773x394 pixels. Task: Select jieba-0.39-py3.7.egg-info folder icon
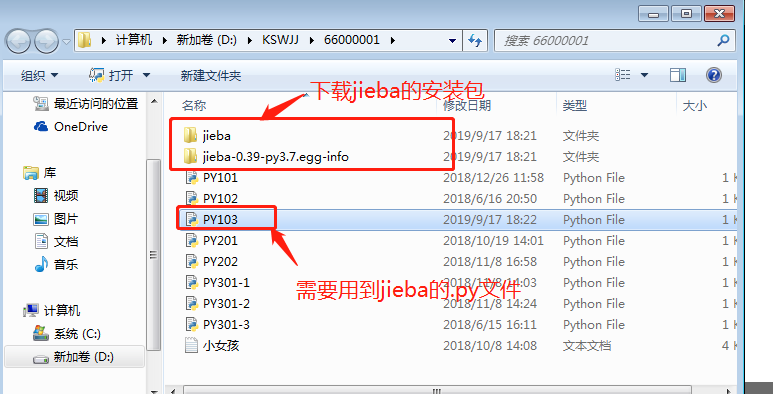coord(190,156)
